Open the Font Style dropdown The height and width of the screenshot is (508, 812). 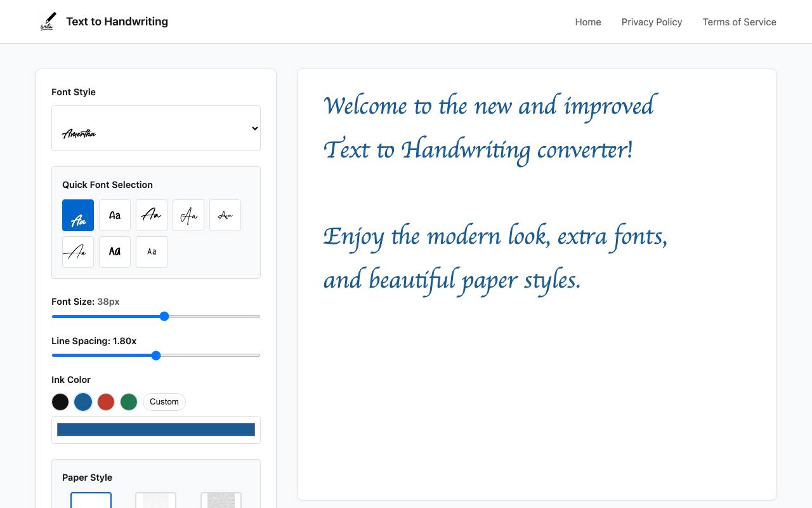(x=156, y=128)
